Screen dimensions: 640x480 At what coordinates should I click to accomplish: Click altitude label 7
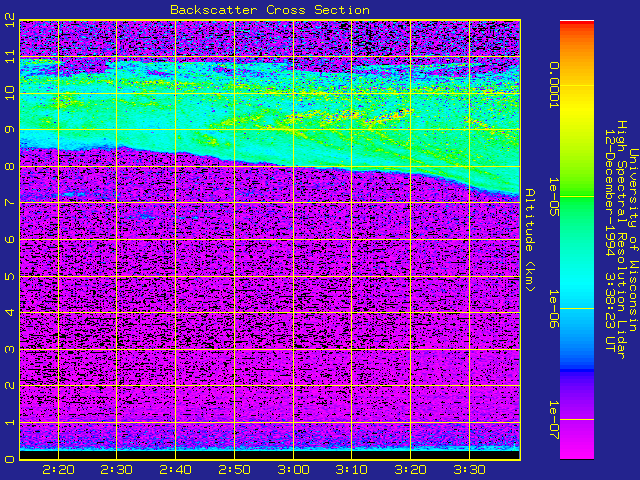pyautogui.click(x=10, y=202)
